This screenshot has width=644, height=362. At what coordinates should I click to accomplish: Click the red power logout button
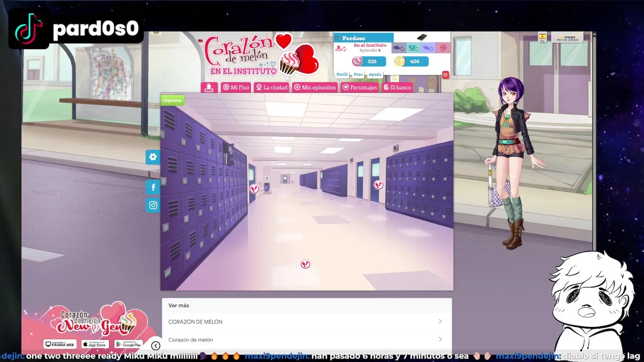445,75
